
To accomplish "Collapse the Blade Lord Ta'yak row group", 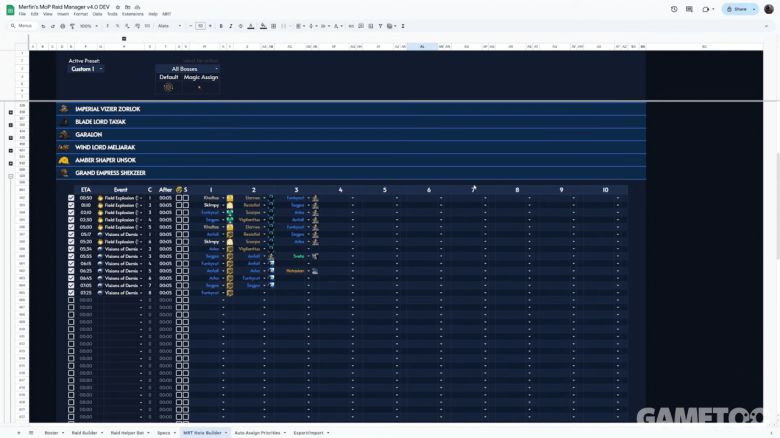I will click(x=11, y=125).
